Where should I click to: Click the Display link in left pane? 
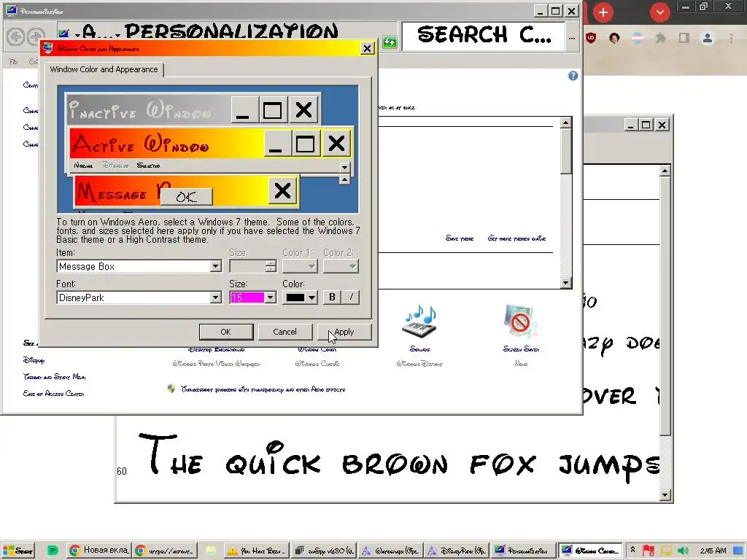click(34, 360)
